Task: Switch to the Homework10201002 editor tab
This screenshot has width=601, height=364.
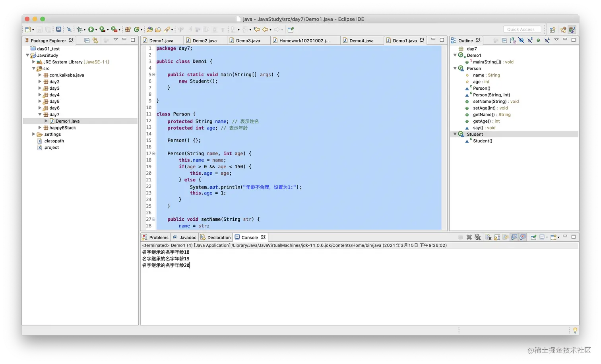Action: point(304,40)
